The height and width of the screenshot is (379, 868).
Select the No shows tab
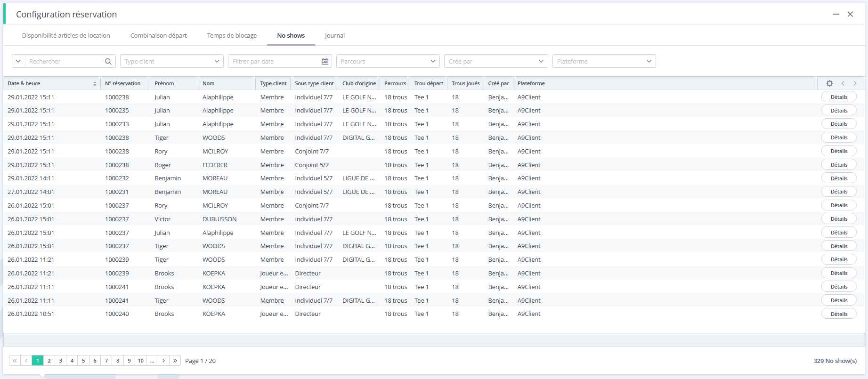pyautogui.click(x=291, y=35)
